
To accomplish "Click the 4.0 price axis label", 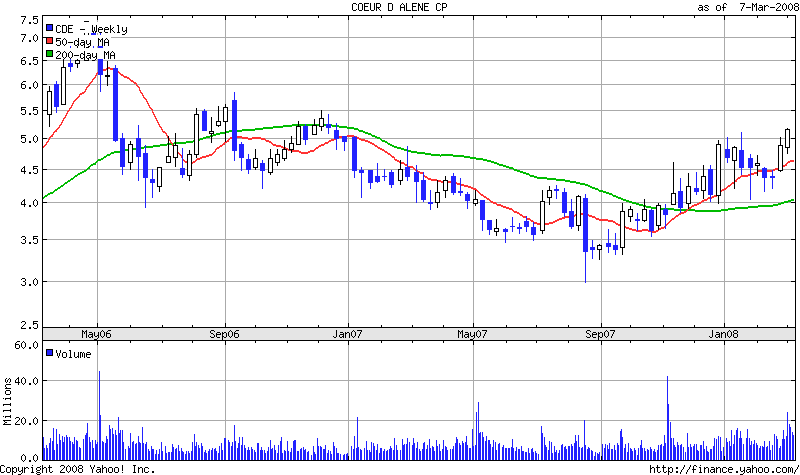I will [29, 203].
